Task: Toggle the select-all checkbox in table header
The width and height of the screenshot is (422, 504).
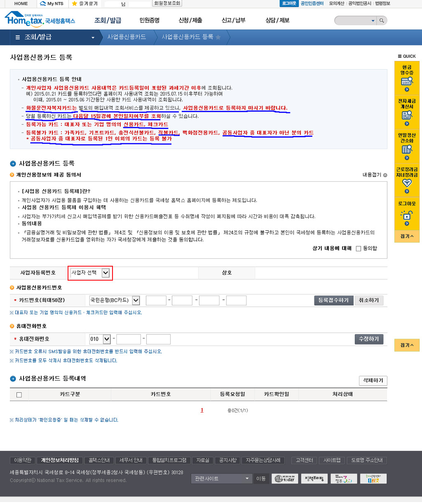Action: coord(19,395)
